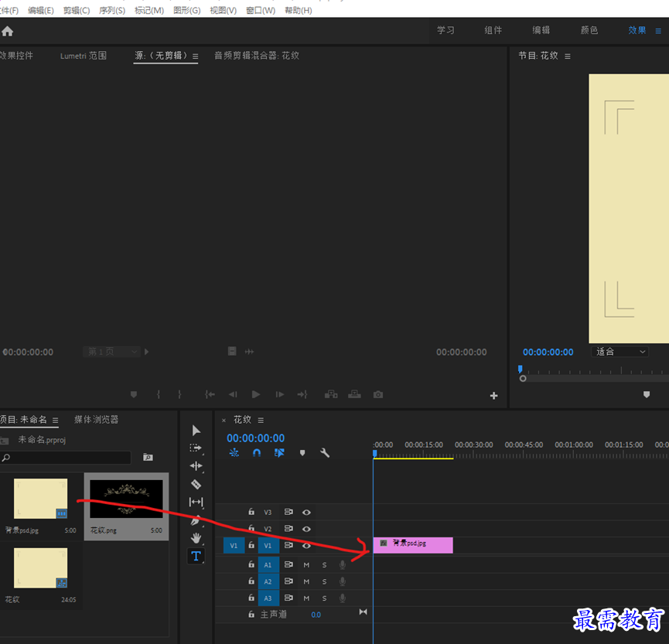Open timeline display settings wrench
The width and height of the screenshot is (669, 644).
(325, 452)
